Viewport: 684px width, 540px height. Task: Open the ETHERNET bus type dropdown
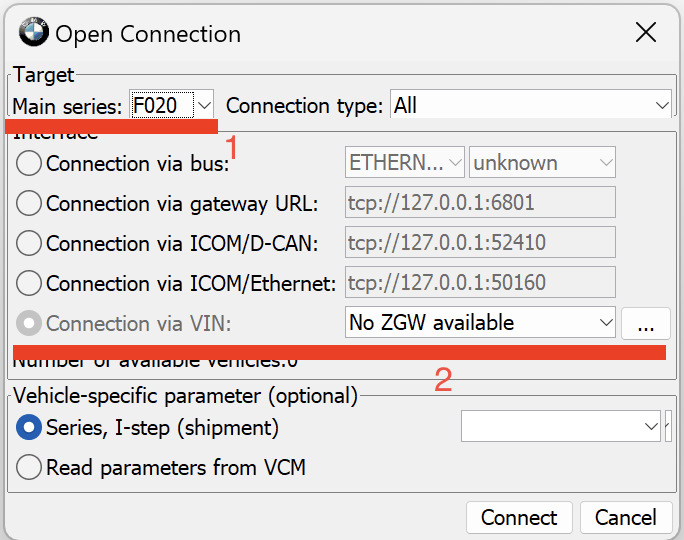(x=405, y=163)
